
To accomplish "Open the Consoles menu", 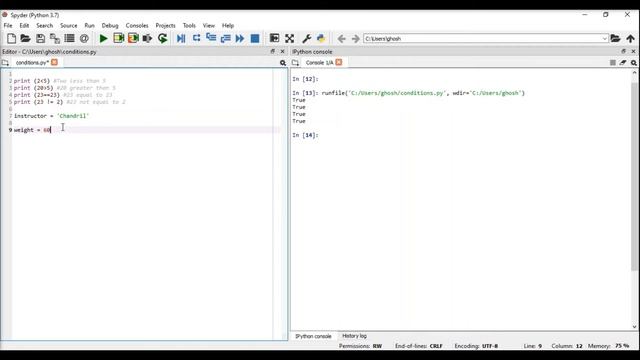I will point(137,25).
